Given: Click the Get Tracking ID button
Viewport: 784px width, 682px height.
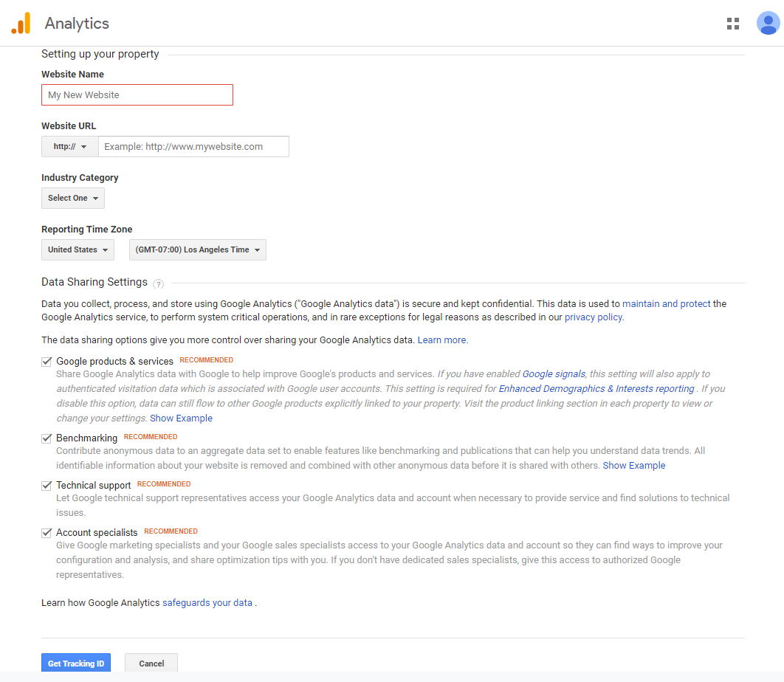Looking at the screenshot, I should click(76, 663).
